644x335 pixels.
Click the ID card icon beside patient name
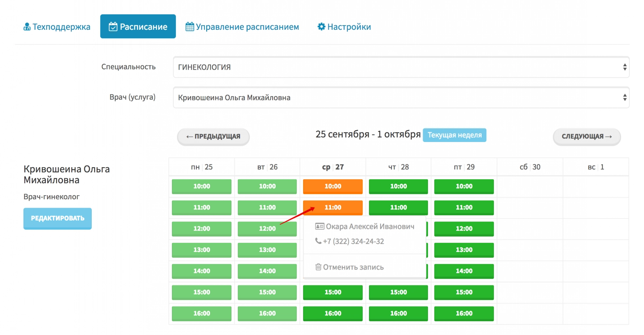[319, 226]
